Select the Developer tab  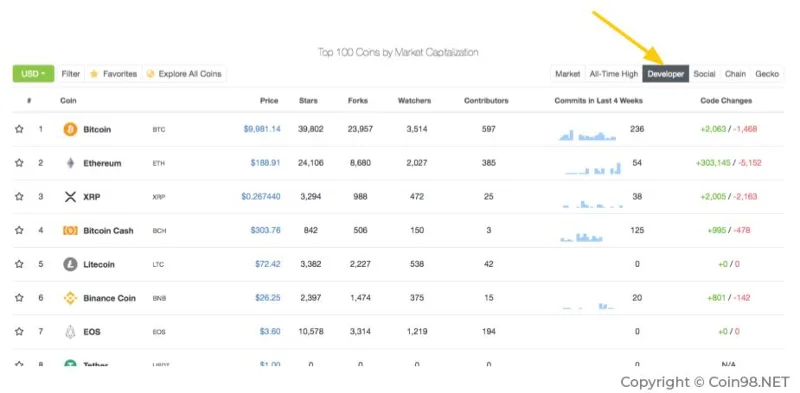(665, 73)
